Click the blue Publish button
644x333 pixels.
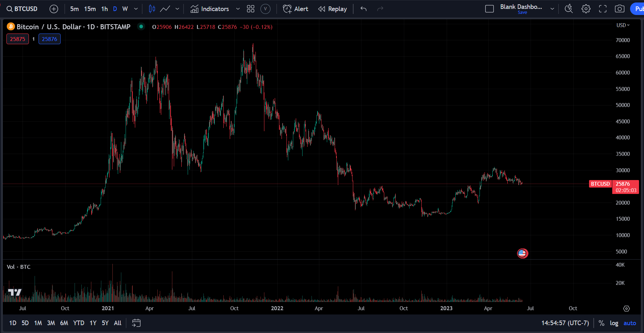(x=638, y=9)
